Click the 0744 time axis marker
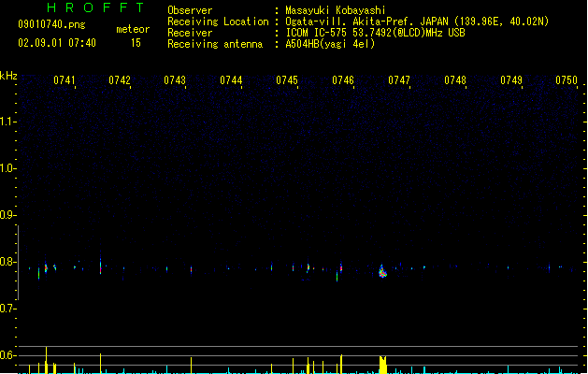 (x=231, y=80)
